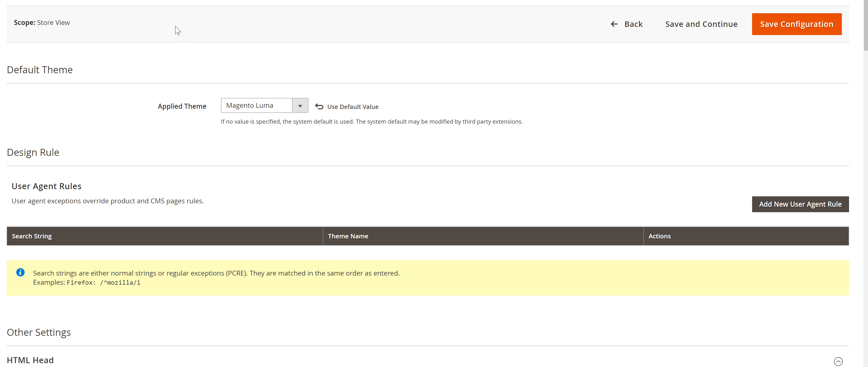Select Magento Luma in the theme selector

tap(257, 105)
